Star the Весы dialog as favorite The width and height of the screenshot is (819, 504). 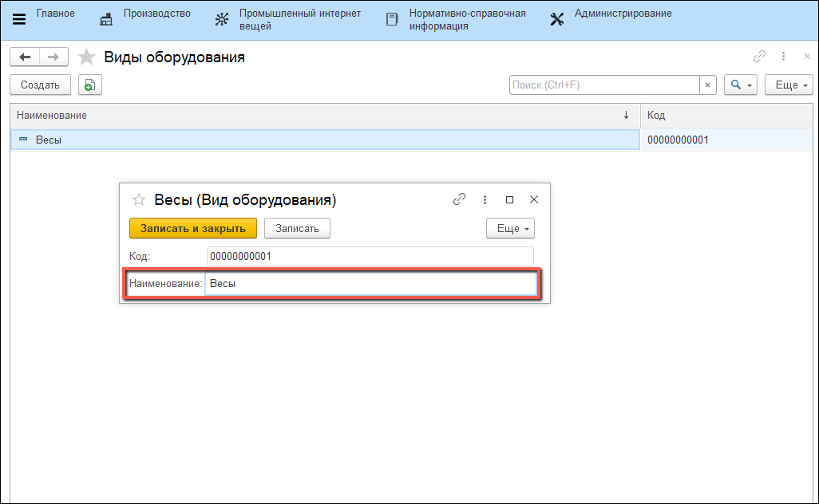coord(138,200)
